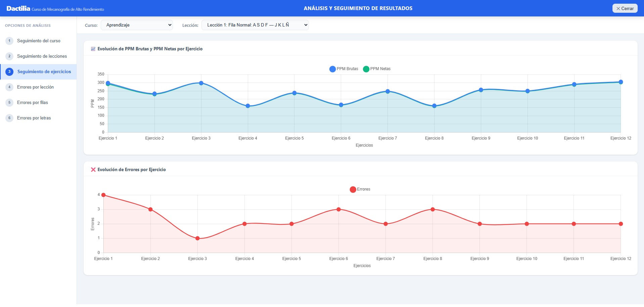Click the PPM data point at Ejercicio 3
Image resolution: width=644 pixels, height=307 pixels.
click(201, 83)
